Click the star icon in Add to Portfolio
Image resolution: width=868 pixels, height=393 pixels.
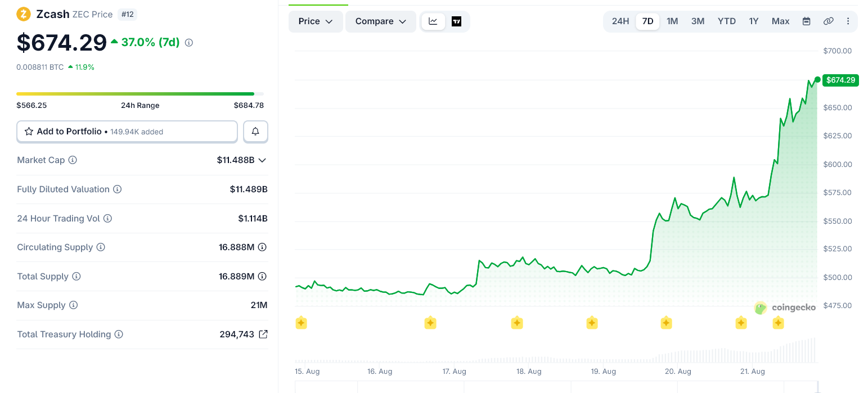coord(29,132)
